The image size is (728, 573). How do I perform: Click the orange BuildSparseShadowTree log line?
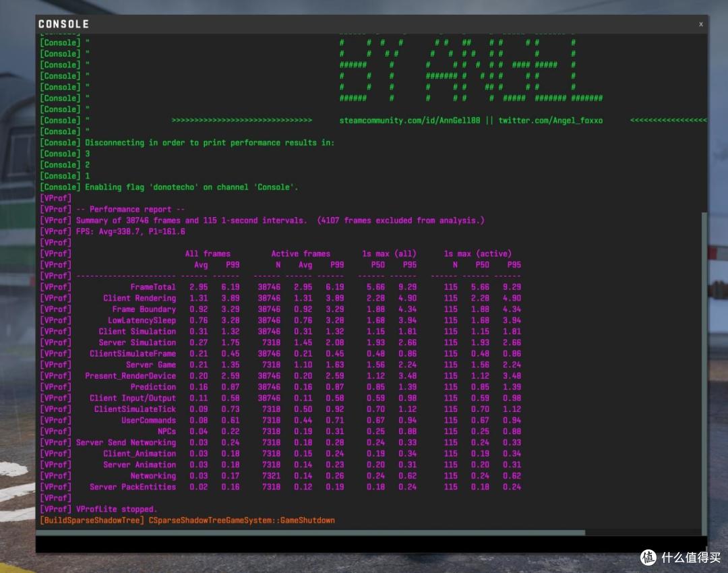point(187,520)
